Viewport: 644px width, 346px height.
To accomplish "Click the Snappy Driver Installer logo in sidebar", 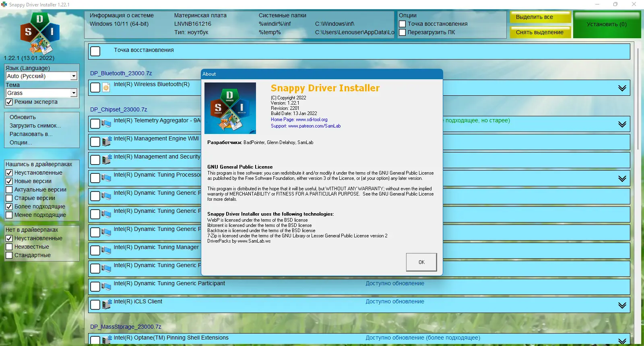I will pos(40,33).
